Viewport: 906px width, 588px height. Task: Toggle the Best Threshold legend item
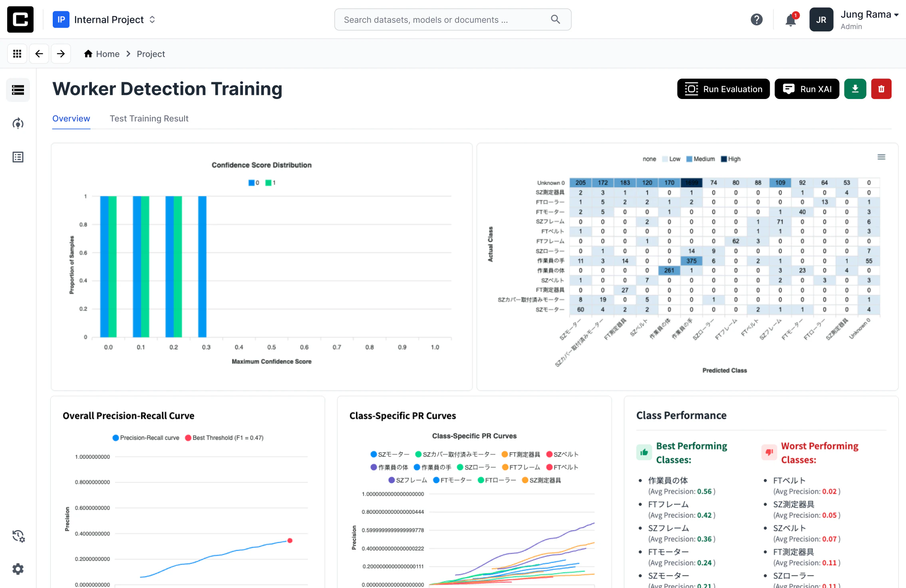click(x=225, y=438)
